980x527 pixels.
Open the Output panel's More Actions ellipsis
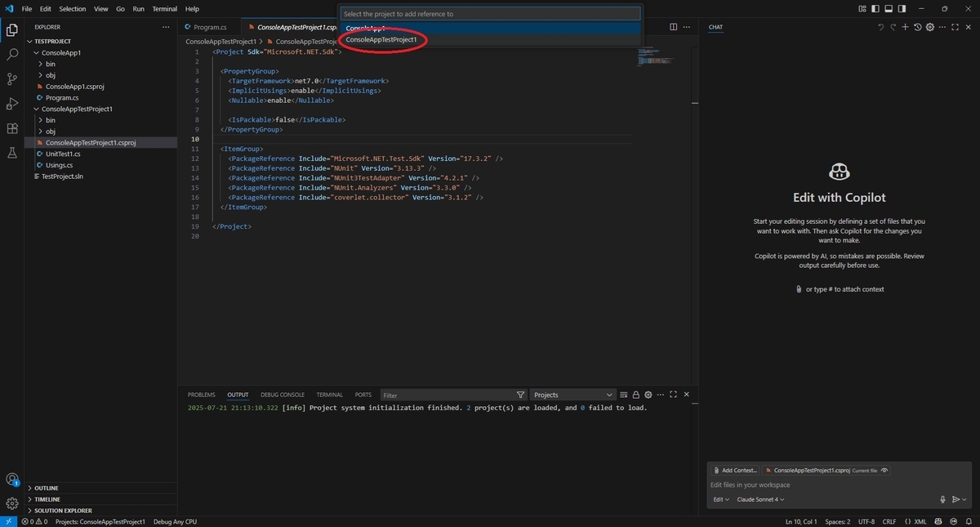(661, 395)
